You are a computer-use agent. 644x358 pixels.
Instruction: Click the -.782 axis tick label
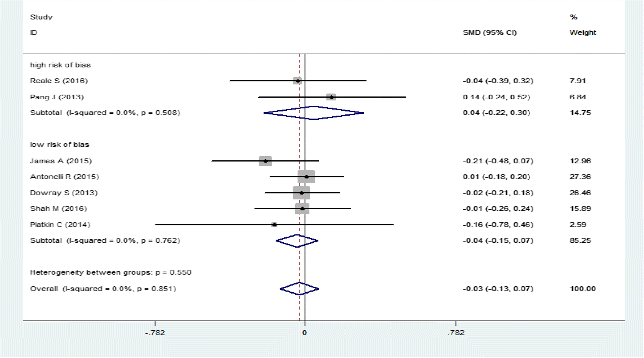pyautogui.click(x=155, y=333)
